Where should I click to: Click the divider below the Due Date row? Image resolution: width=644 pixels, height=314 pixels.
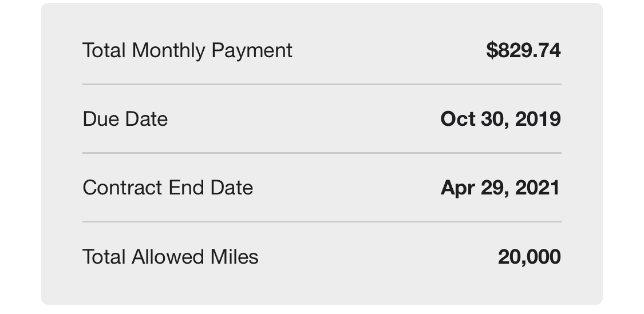coord(322,153)
